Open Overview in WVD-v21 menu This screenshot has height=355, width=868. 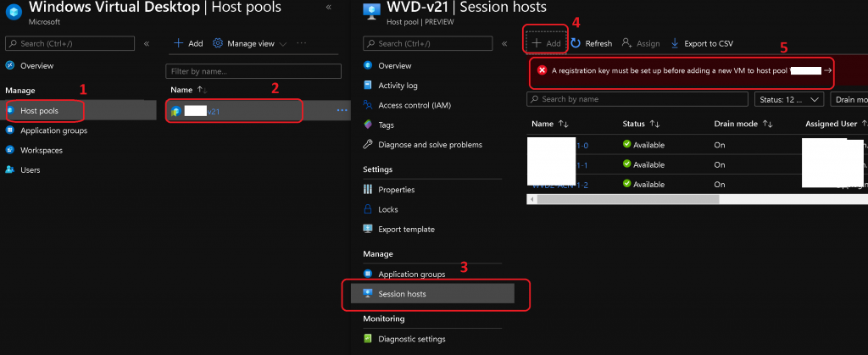(x=395, y=66)
